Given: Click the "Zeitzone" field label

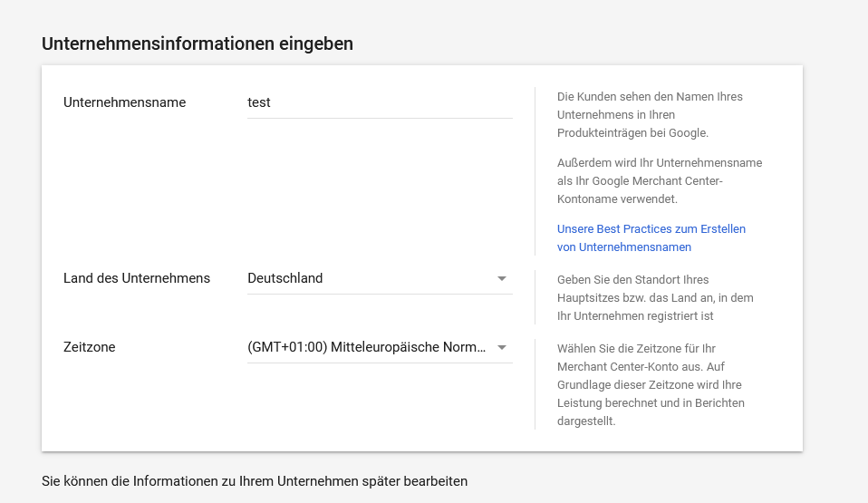Looking at the screenshot, I should (90, 347).
